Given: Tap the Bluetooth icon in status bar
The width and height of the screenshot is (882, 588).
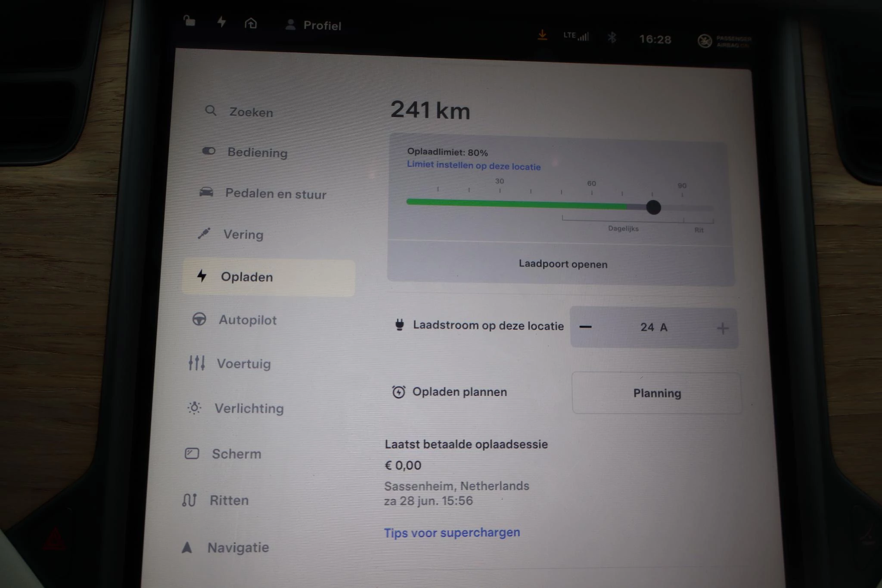Looking at the screenshot, I should pos(612,37).
